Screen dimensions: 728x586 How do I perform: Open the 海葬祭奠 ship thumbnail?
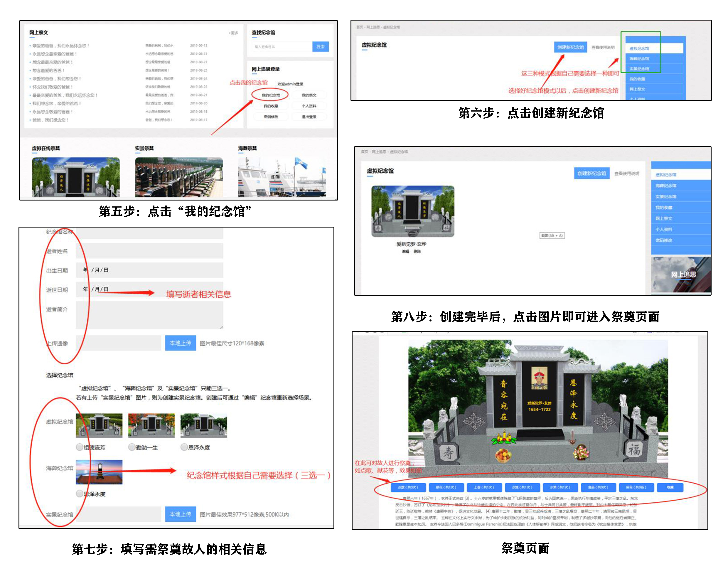(282, 177)
